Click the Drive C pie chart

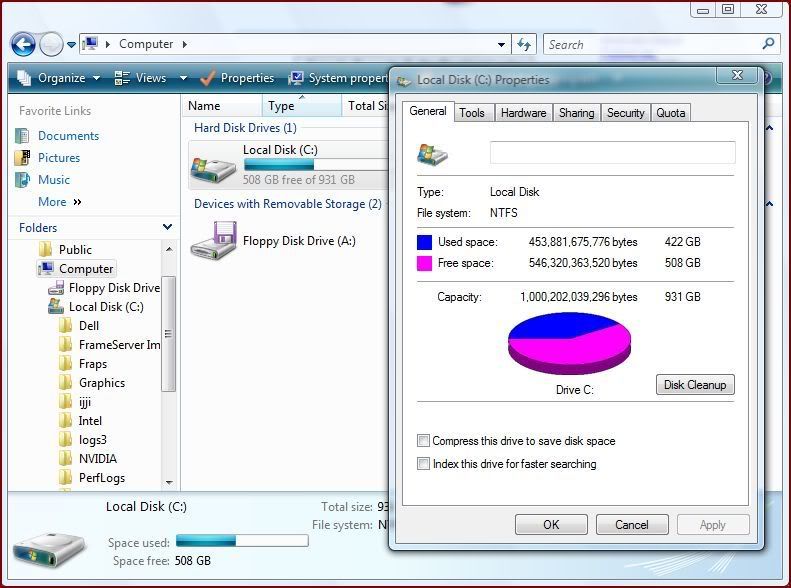[x=570, y=343]
